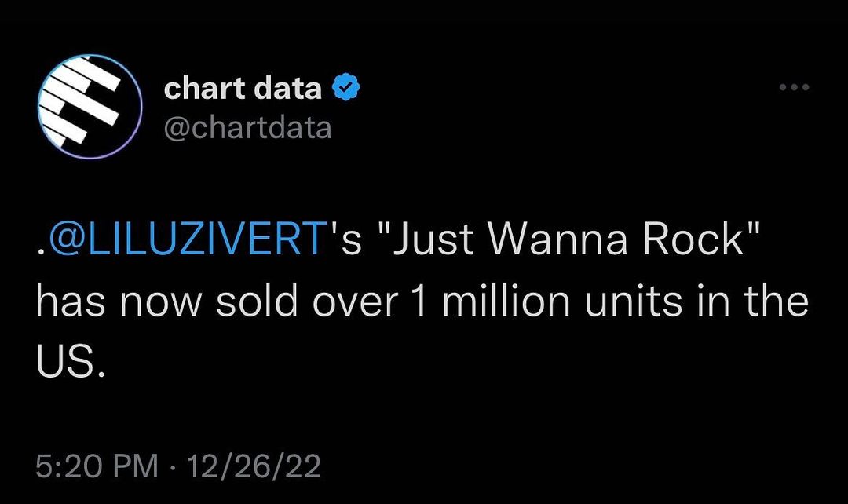848x504 pixels.
Task: Open the three-dot more options menu
Action: (x=794, y=87)
